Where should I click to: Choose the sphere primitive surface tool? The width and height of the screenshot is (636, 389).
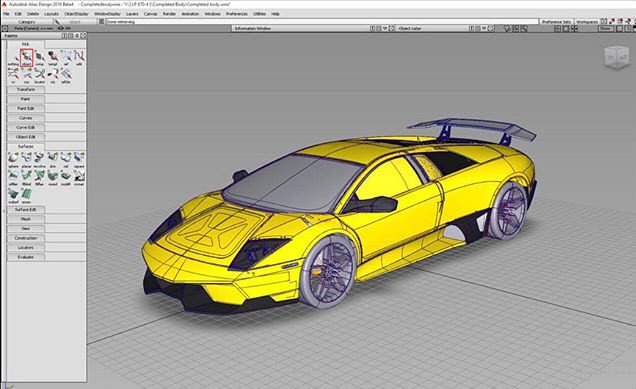click(13, 160)
